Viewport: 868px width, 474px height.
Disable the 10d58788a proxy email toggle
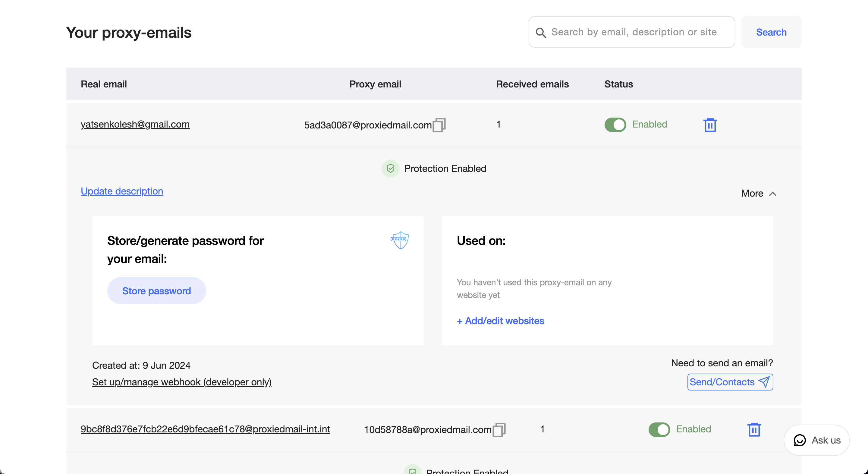coord(659,429)
